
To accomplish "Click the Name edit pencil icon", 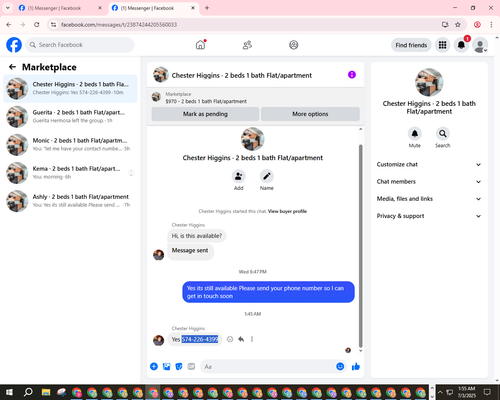I will (267, 176).
